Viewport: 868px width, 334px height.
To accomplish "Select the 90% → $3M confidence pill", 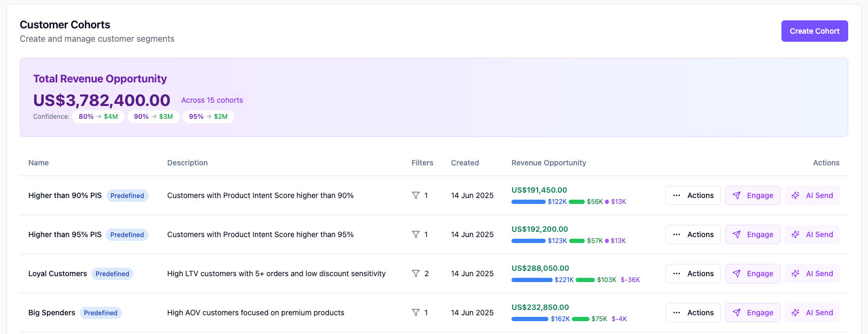I will click(153, 117).
